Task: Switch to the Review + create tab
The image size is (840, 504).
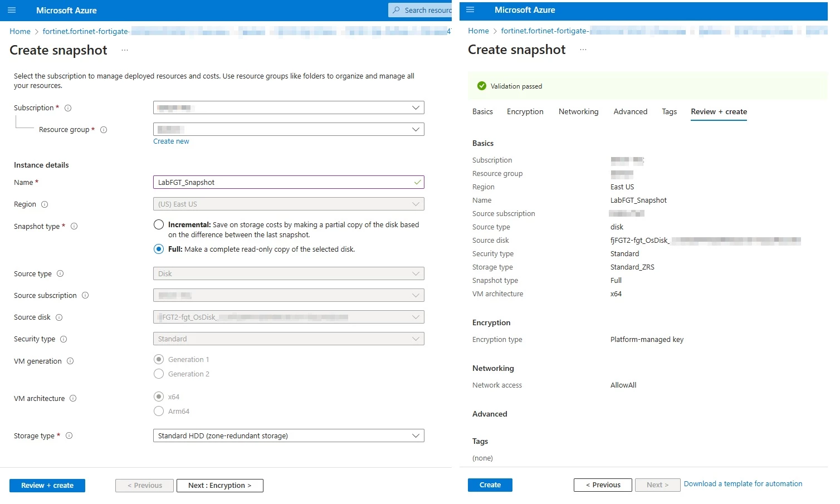Action: click(x=719, y=111)
